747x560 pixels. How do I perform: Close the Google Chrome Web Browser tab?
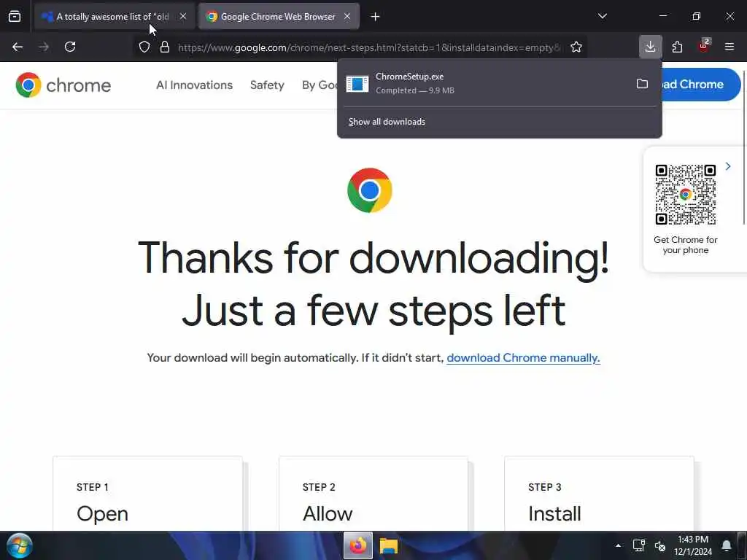[x=347, y=16]
